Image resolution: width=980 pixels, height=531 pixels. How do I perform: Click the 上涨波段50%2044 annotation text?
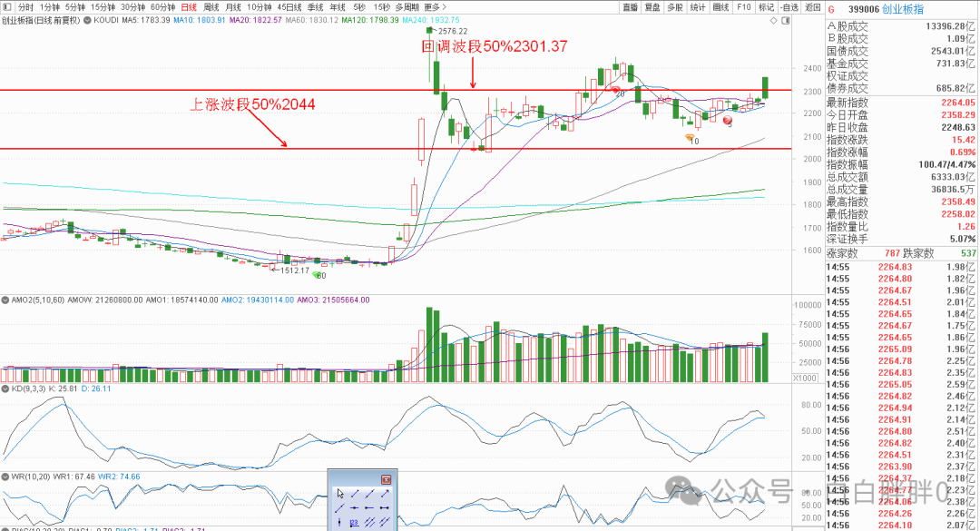pos(252,103)
